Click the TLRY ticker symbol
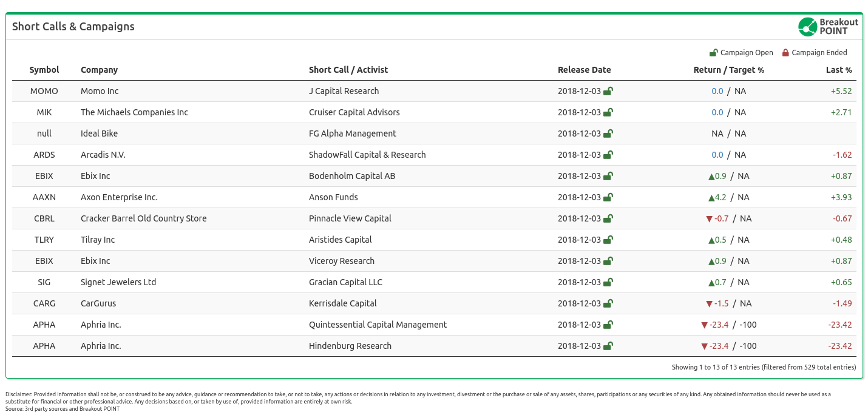 pos(44,240)
